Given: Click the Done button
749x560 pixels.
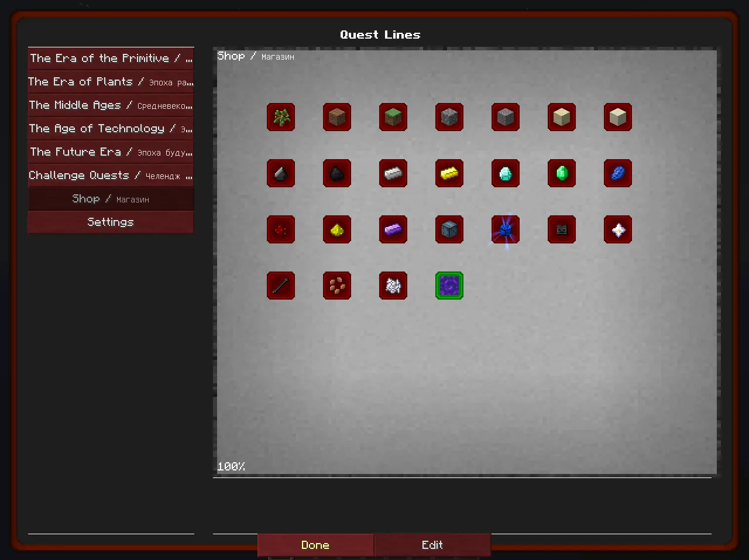Looking at the screenshot, I should pos(315,545).
